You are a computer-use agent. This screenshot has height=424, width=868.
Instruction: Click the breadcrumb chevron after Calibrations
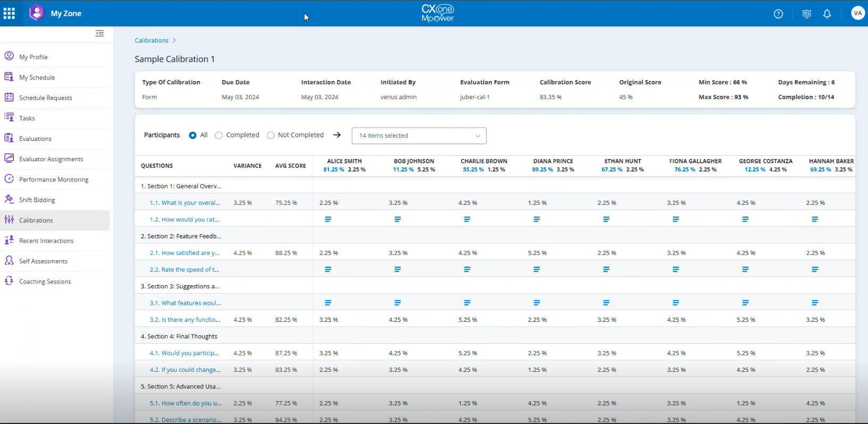coord(174,40)
